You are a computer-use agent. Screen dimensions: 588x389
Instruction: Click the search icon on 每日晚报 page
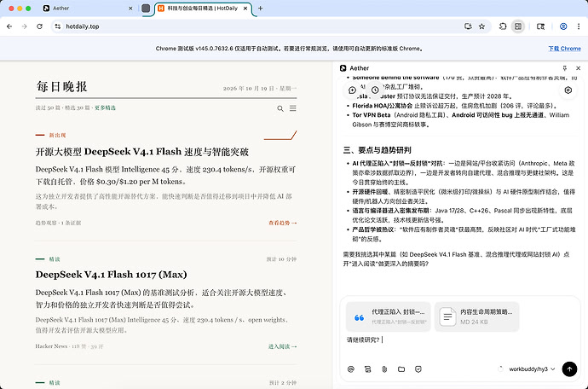[x=280, y=108]
